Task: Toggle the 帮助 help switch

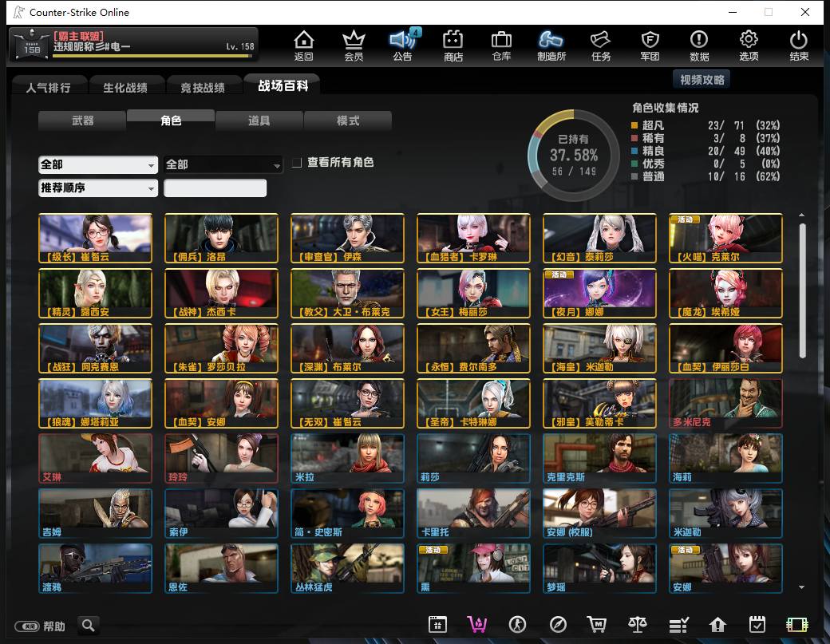Action: click(x=26, y=626)
